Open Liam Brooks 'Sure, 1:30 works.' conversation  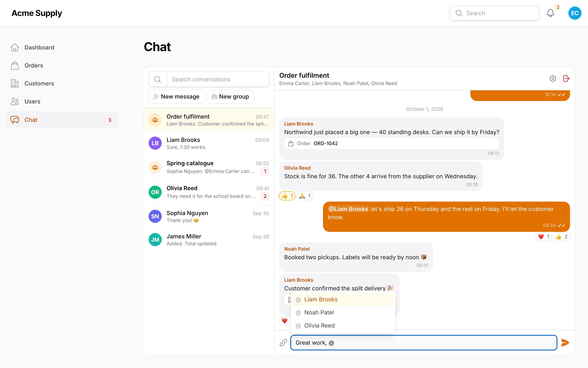(x=209, y=143)
